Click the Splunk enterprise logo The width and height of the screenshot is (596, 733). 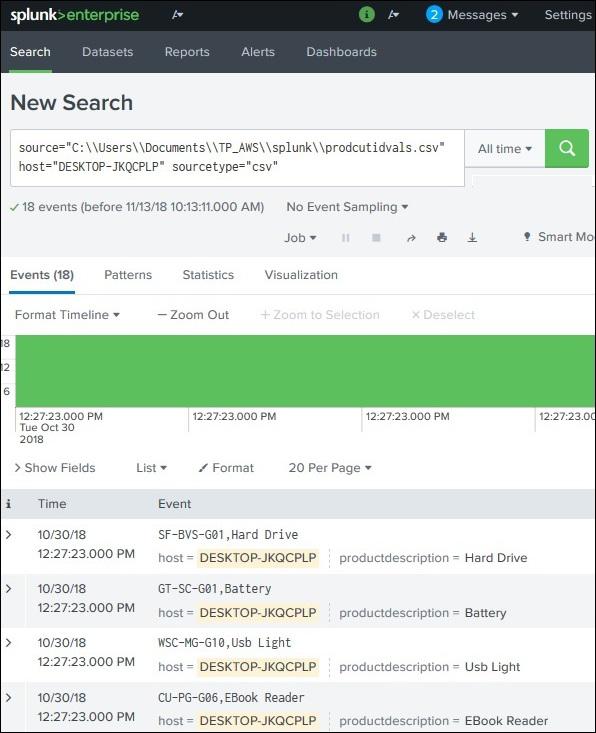click(x=75, y=15)
